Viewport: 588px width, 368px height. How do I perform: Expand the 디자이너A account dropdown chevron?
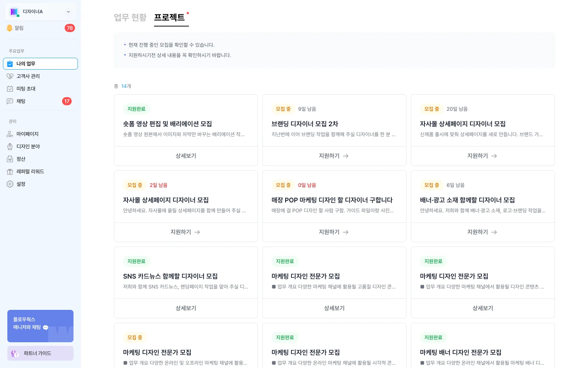click(x=68, y=12)
